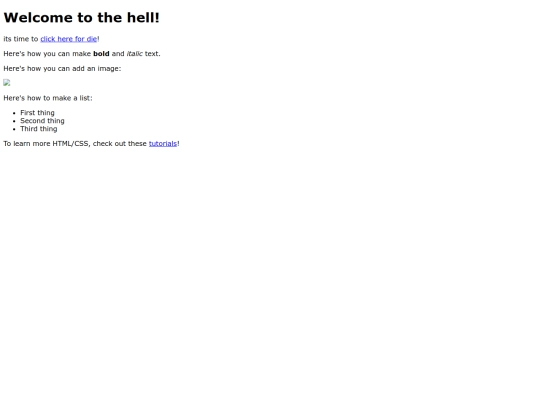Viewport: 540px width, 405px height.
Task: Click the 'To learn more' phrase
Action: tap(27, 144)
